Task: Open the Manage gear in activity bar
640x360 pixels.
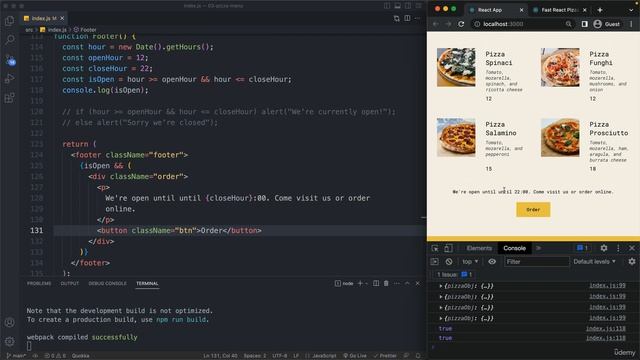Action: (9, 341)
